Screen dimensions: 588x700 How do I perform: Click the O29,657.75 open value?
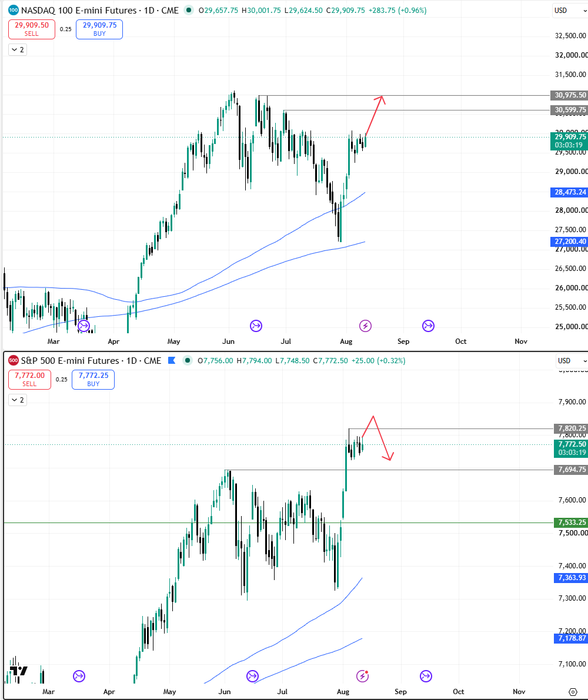pyautogui.click(x=218, y=10)
